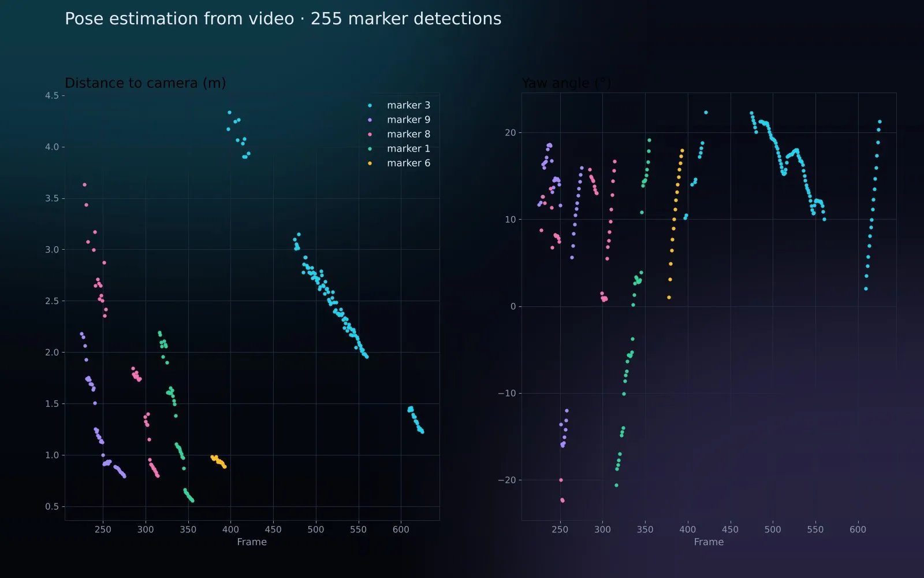
Task: Click the −20 tick label on the yaw axis
Action: (x=507, y=480)
